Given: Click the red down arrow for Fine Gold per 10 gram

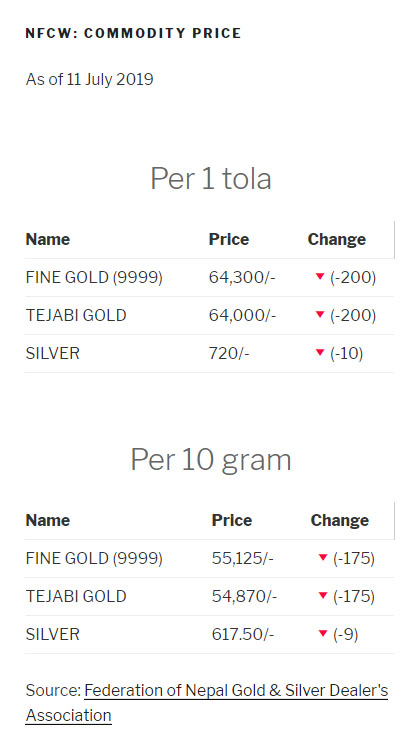Looking at the screenshot, I should tap(323, 557).
